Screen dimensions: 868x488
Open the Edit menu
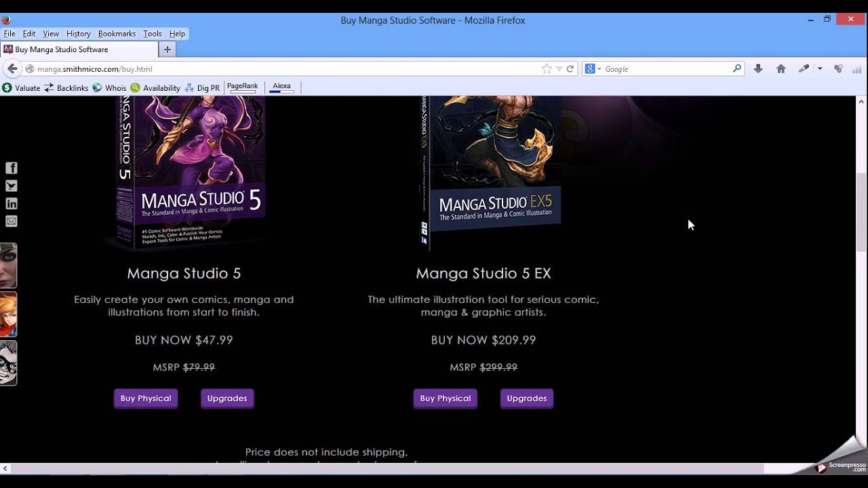point(29,33)
